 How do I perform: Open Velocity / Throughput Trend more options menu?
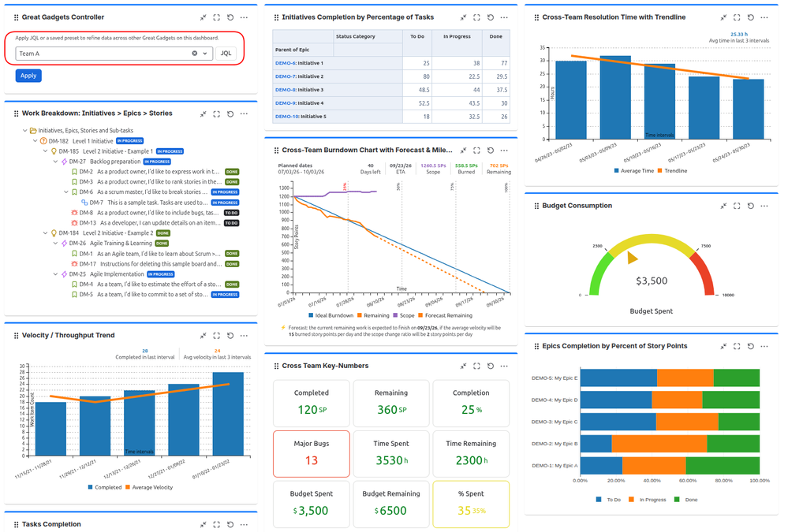pyautogui.click(x=245, y=336)
